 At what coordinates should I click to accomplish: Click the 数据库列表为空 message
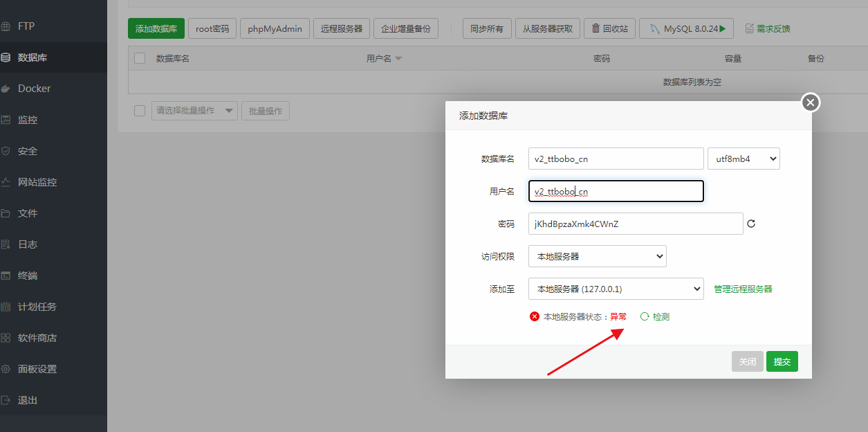pyautogui.click(x=692, y=82)
